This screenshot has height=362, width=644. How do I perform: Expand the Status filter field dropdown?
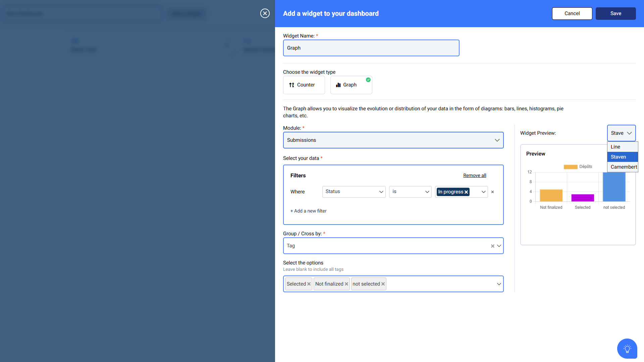(354, 192)
